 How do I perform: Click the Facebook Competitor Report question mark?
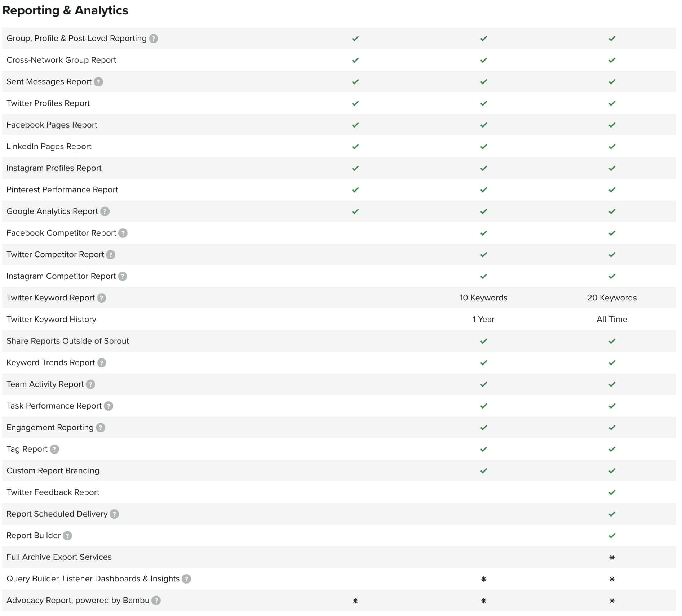(123, 233)
